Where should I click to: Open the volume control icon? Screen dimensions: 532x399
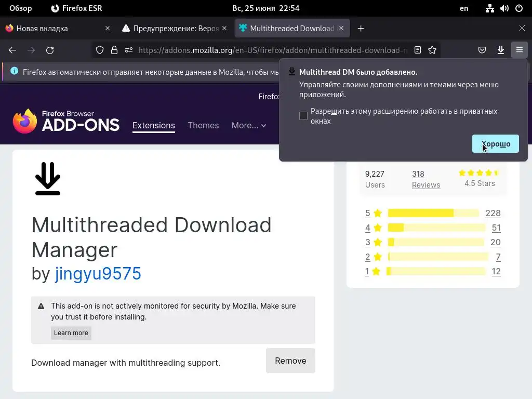coord(504,8)
